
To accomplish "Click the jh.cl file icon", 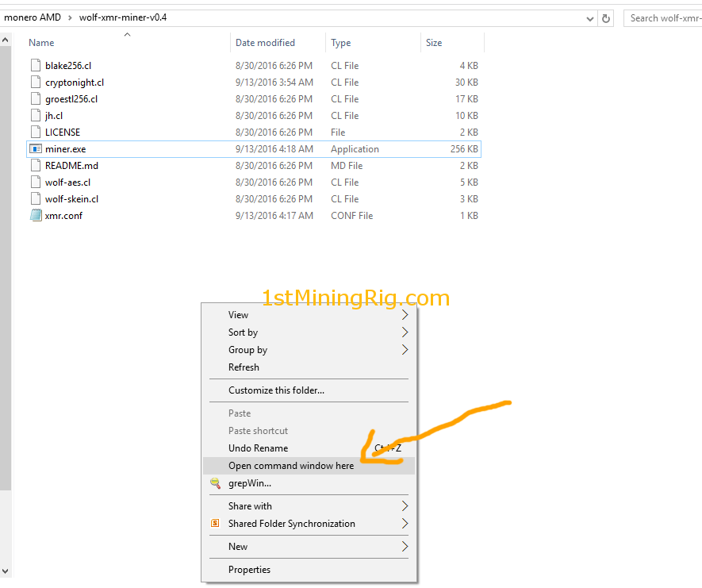I will [x=36, y=116].
